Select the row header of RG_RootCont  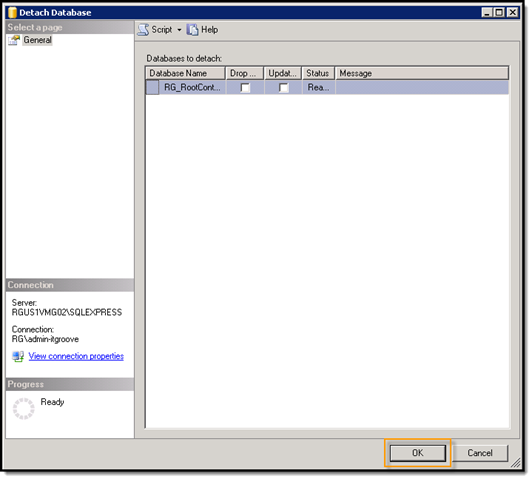(152, 88)
